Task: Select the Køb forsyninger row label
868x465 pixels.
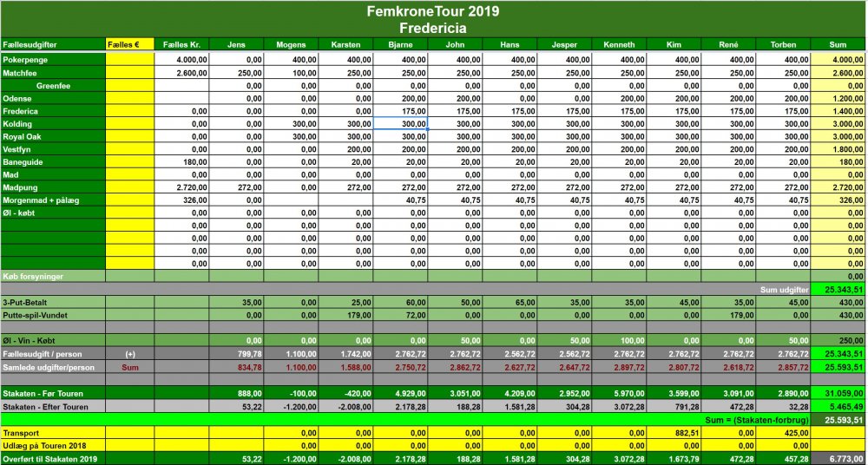Action: click(53, 276)
